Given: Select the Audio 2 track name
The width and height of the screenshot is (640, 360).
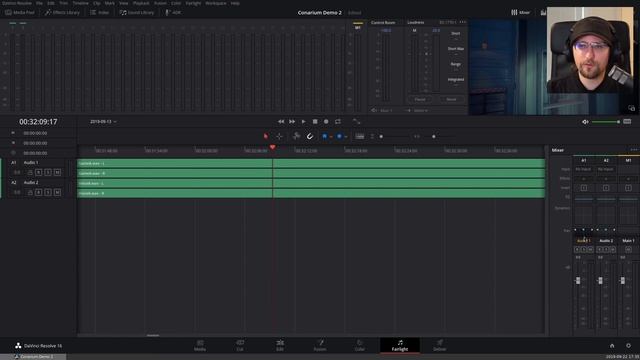Looking at the screenshot, I should pyautogui.click(x=31, y=182).
